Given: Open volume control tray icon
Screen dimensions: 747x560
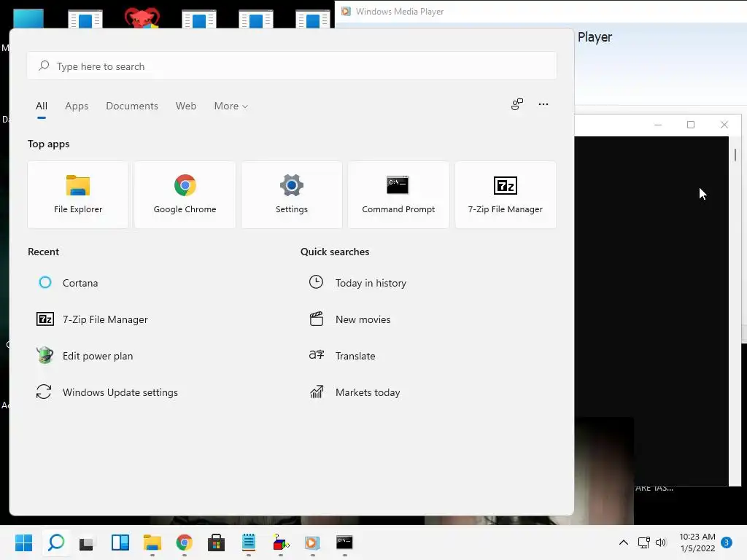Looking at the screenshot, I should pyautogui.click(x=661, y=542).
